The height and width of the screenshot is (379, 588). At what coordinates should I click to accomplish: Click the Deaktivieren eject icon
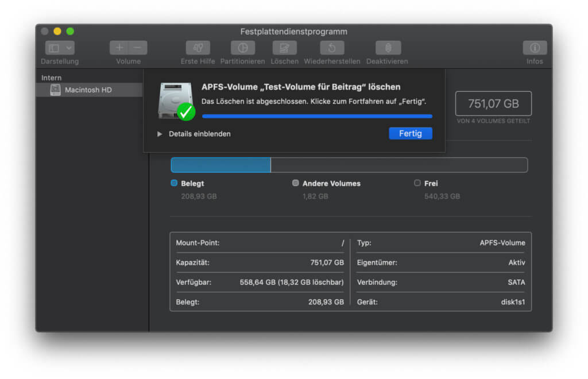(x=387, y=48)
